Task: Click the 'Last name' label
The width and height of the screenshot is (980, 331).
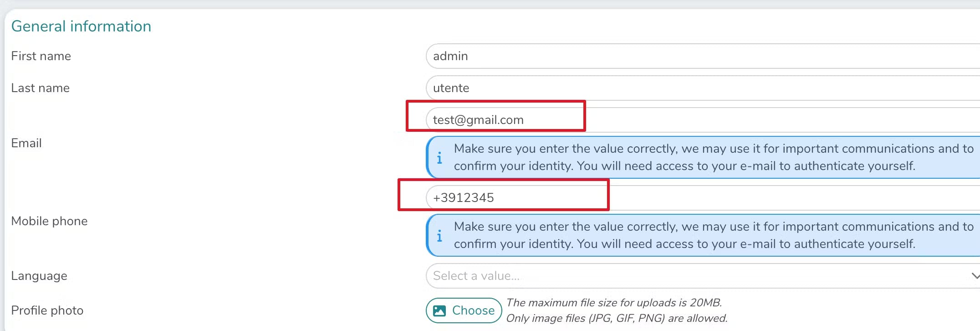Action: [x=41, y=88]
